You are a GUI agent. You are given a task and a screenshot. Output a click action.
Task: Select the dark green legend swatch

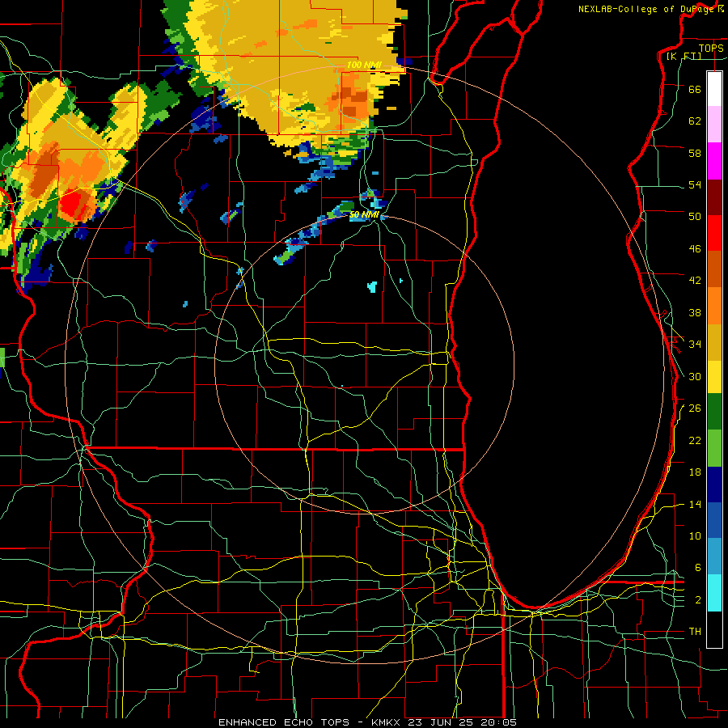714,412
